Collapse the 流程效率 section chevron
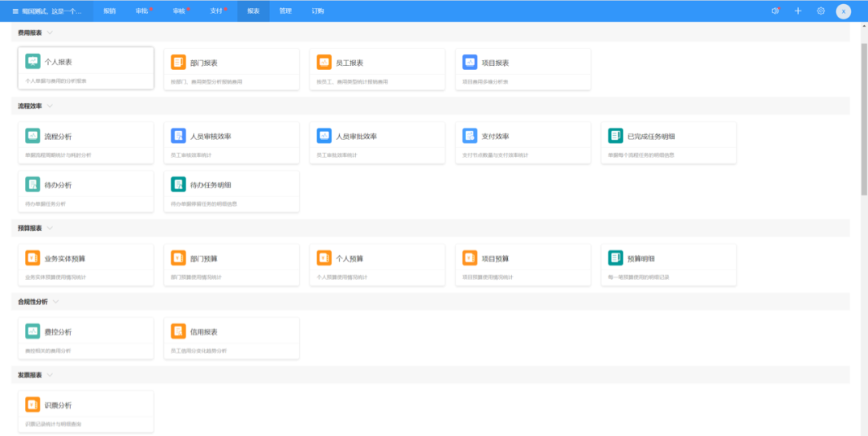Viewport: 868px width, 436px height. point(50,106)
